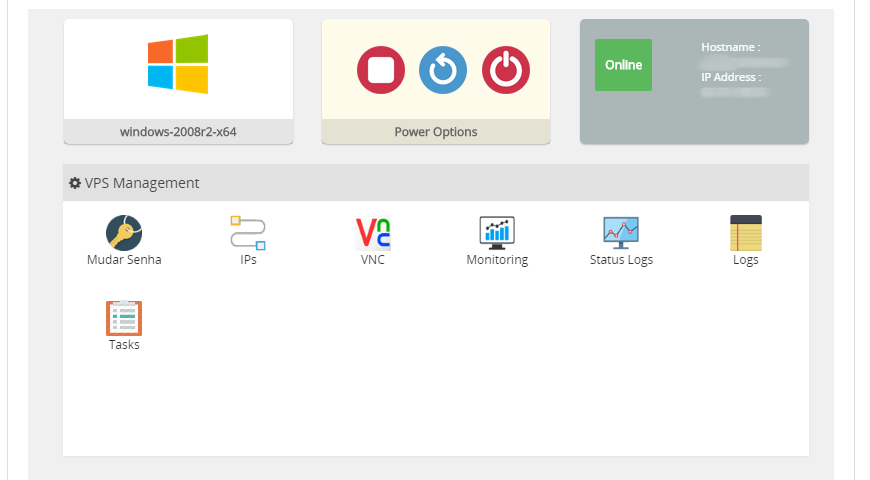Screen dimensions: 870x480
Task: Select the windows-2008r2-x64 label
Action: click(x=178, y=132)
